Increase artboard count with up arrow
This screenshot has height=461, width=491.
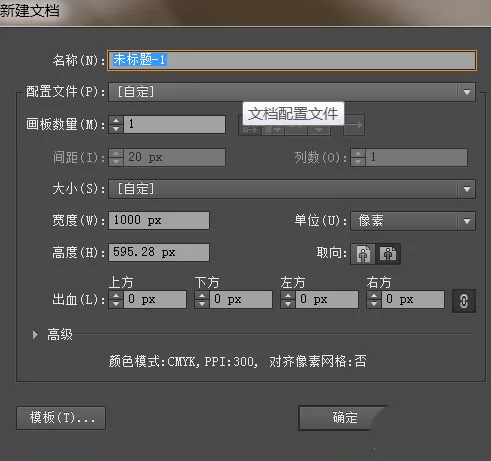pyautogui.click(x=116, y=121)
